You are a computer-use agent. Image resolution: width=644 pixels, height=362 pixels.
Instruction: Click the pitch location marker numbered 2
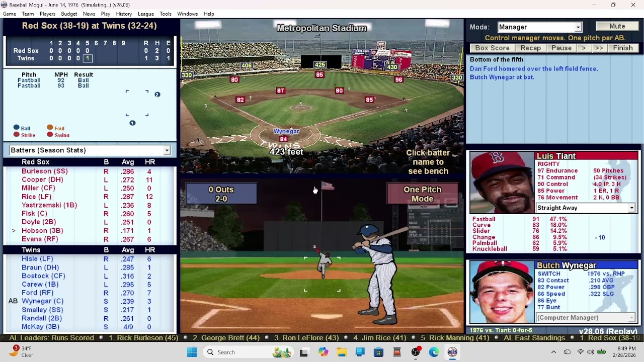tap(157, 95)
